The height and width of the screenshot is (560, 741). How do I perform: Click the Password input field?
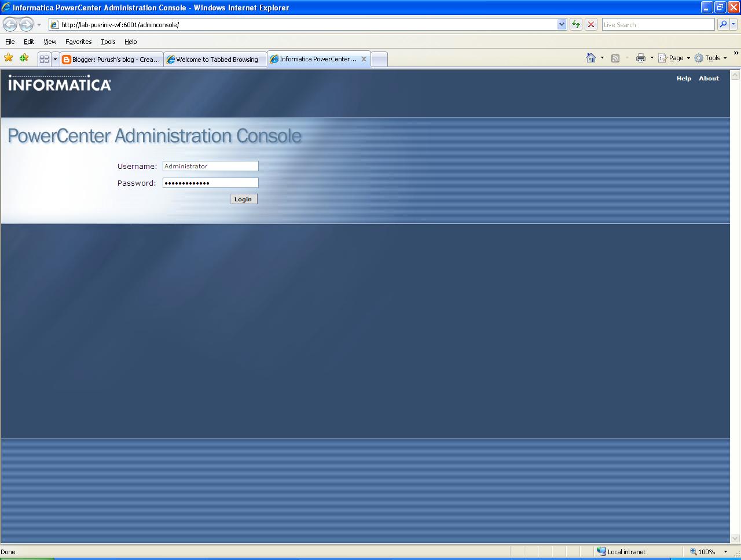210,183
